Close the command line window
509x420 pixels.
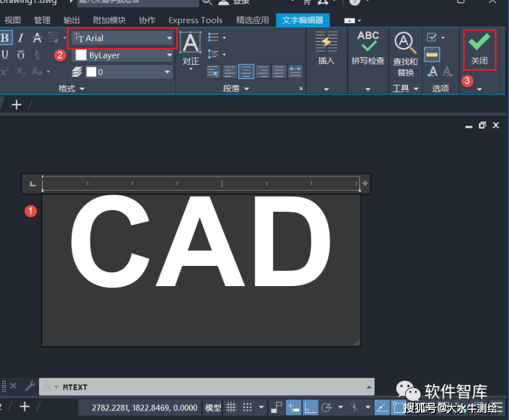tap(13, 386)
